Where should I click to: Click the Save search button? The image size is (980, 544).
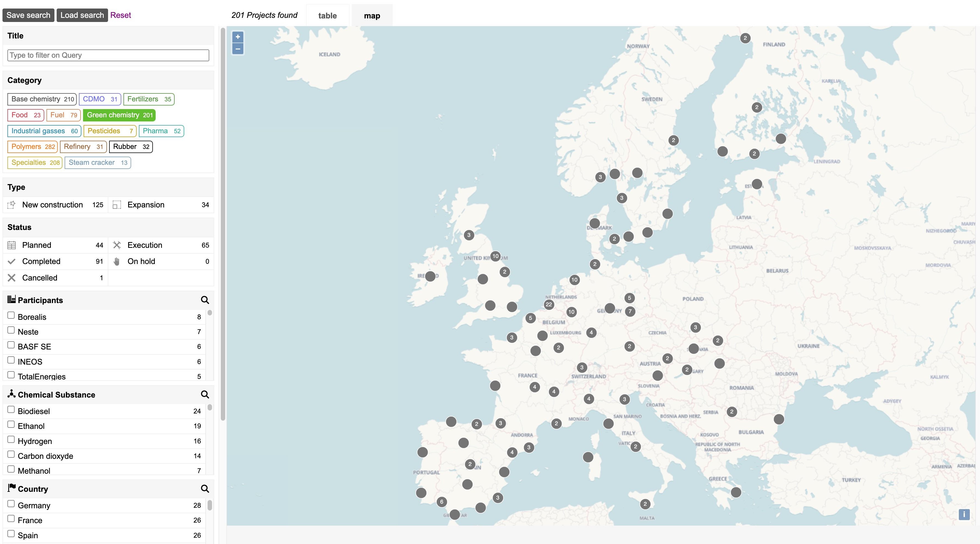(x=28, y=15)
